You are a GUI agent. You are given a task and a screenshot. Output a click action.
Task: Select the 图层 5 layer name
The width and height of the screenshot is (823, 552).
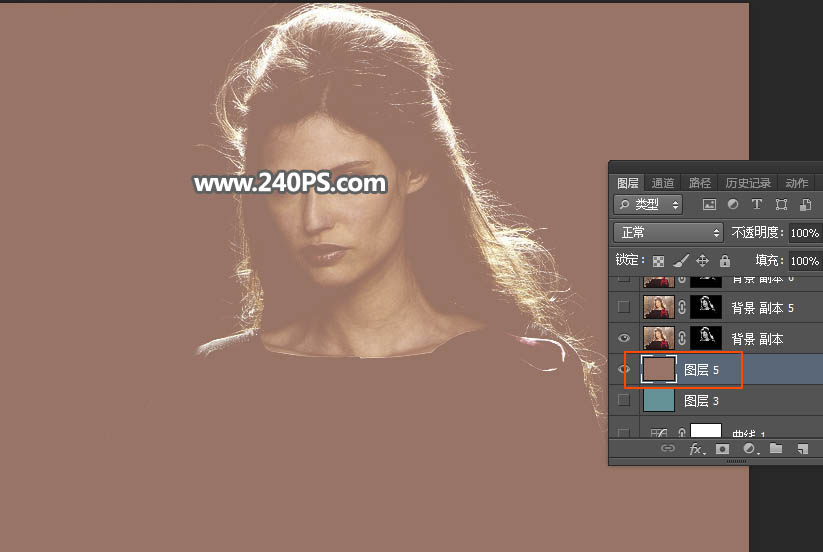coord(701,370)
